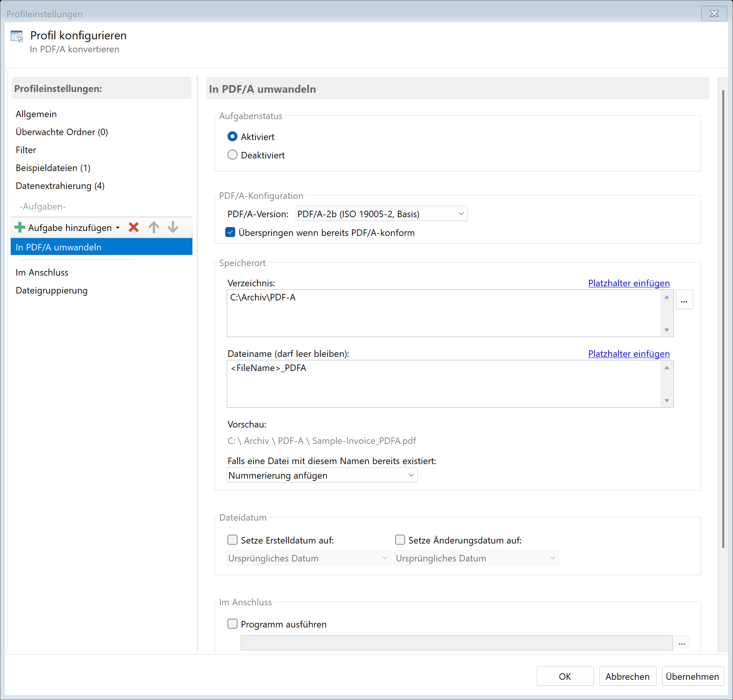This screenshot has width=733, height=700.
Task: Delete task with red X icon
Action: pyautogui.click(x=134, y=227)
